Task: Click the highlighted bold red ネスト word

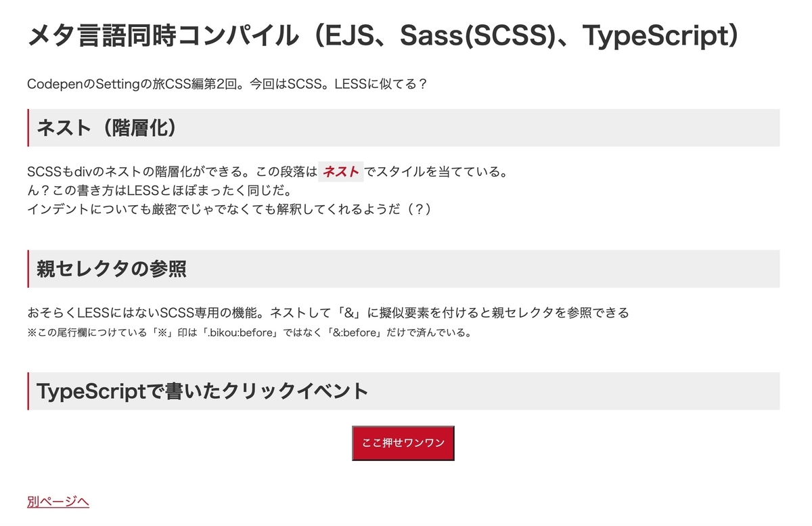Action: tap(341, 172)
